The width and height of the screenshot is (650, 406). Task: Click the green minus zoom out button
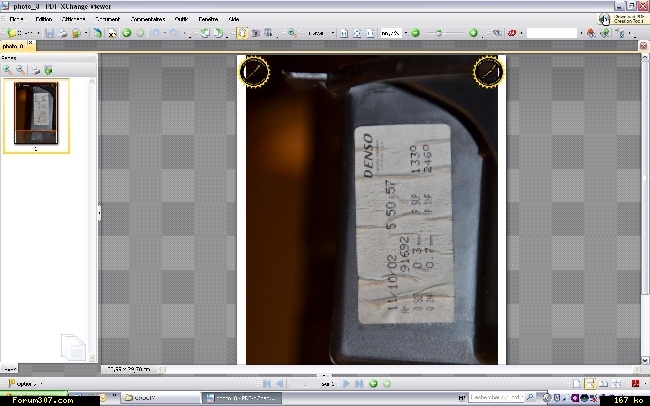(x=415, y=33)
